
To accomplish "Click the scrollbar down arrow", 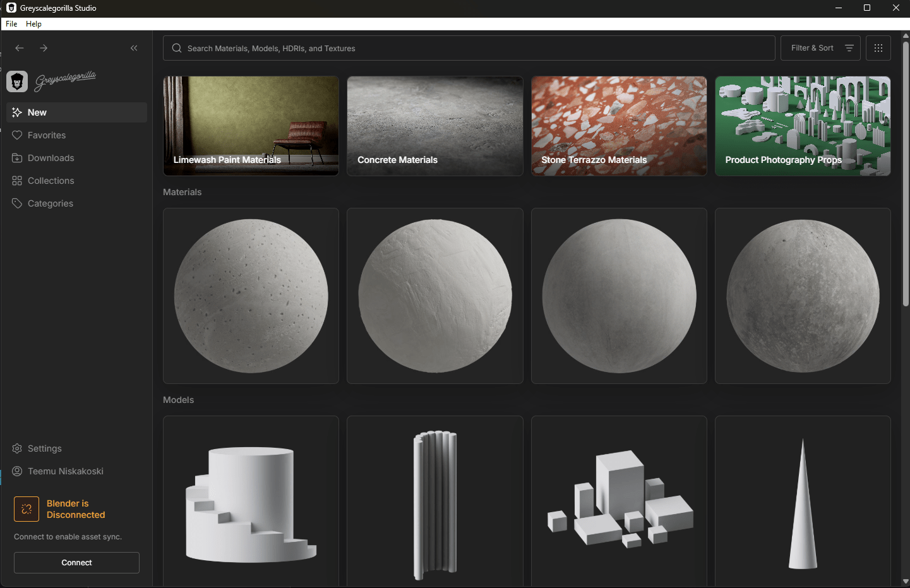I will pyautogui.click(x=906, y=582).
